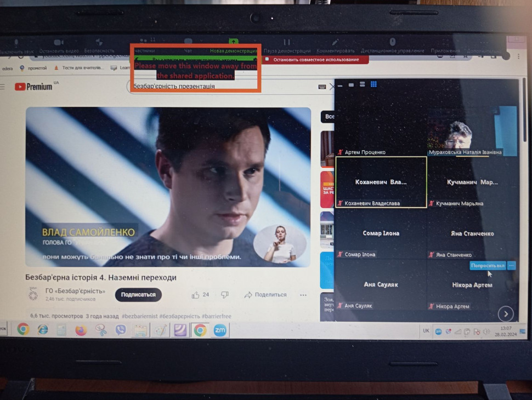Open the Paint icon in the taskbar

tap(160, 330)
